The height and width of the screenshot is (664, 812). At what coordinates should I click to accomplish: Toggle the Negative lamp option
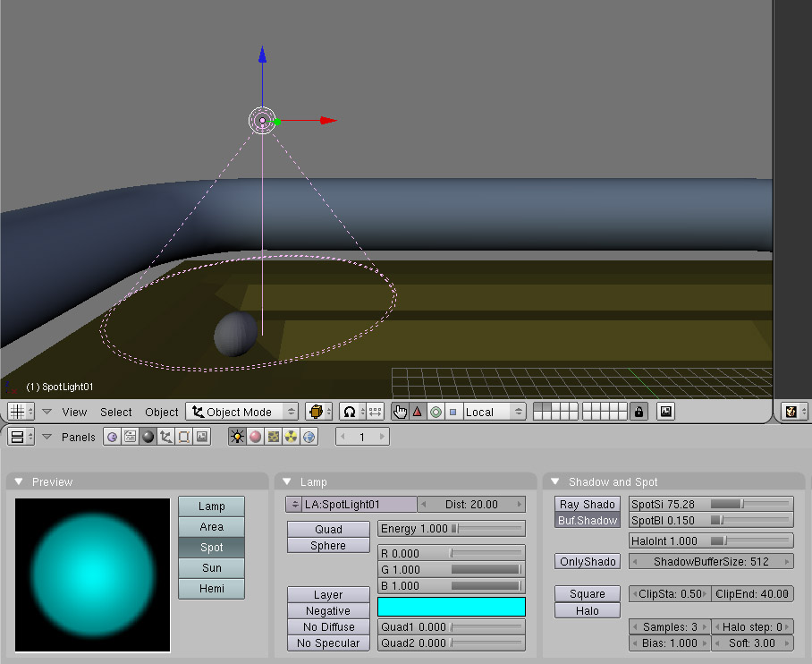(328, 610)
